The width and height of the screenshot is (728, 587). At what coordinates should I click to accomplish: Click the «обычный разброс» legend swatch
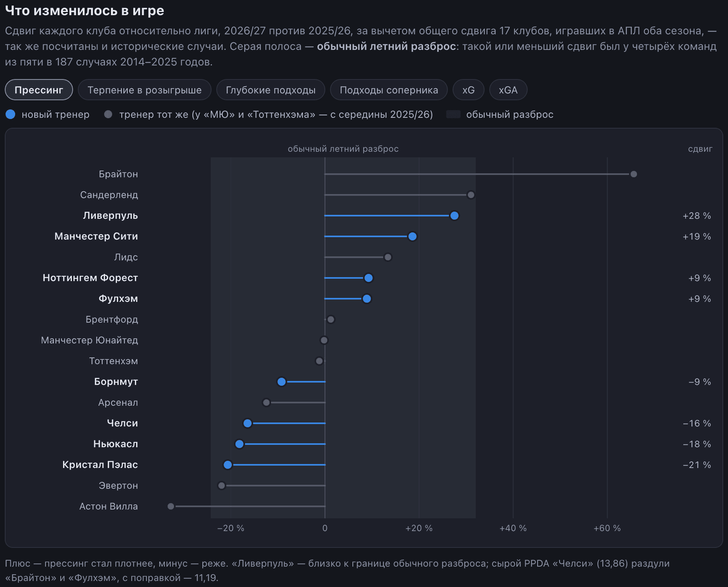[453, 115]
